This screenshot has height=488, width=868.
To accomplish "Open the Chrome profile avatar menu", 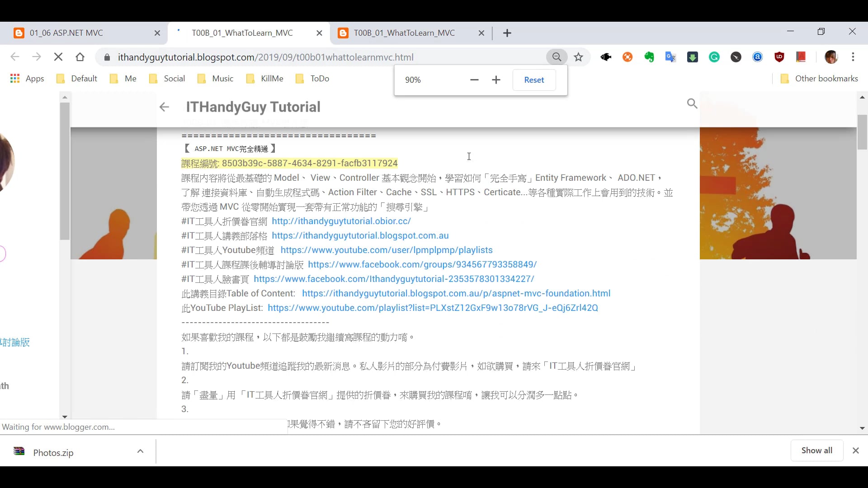I will (832, 57).
